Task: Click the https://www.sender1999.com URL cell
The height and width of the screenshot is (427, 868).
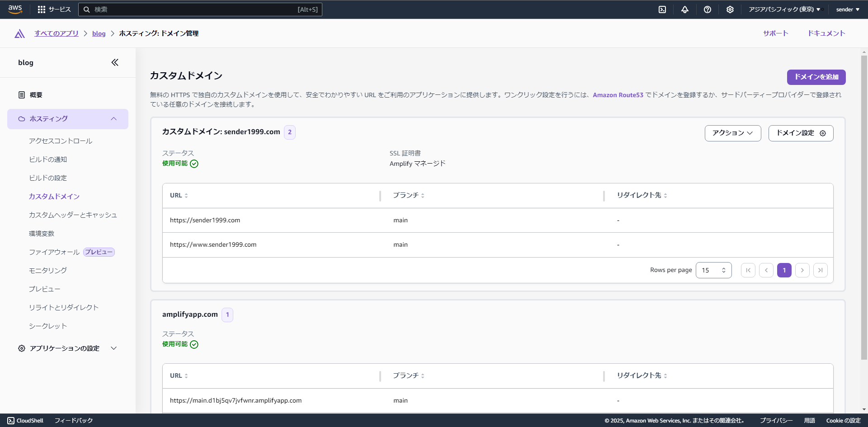Action: click(x=213, y=245)
